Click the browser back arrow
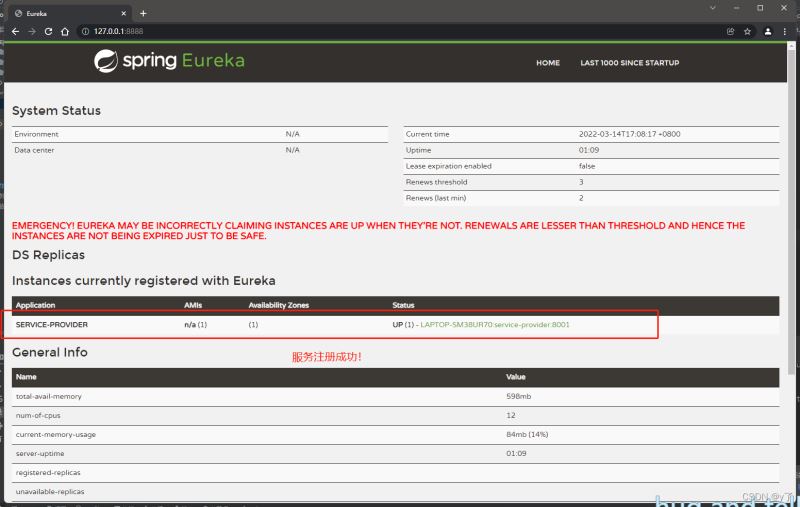Viewport: 800px width, 507px height. [x=15, y=31]
